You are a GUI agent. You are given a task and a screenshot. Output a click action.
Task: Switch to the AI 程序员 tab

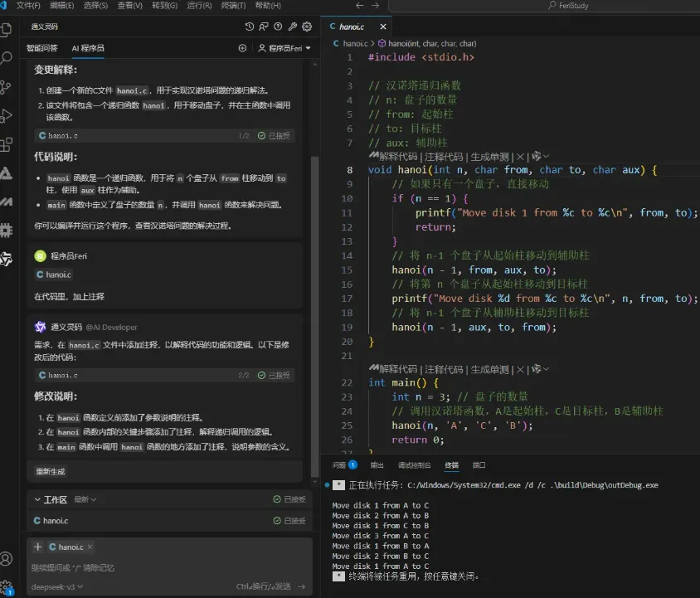pos(88,48)
